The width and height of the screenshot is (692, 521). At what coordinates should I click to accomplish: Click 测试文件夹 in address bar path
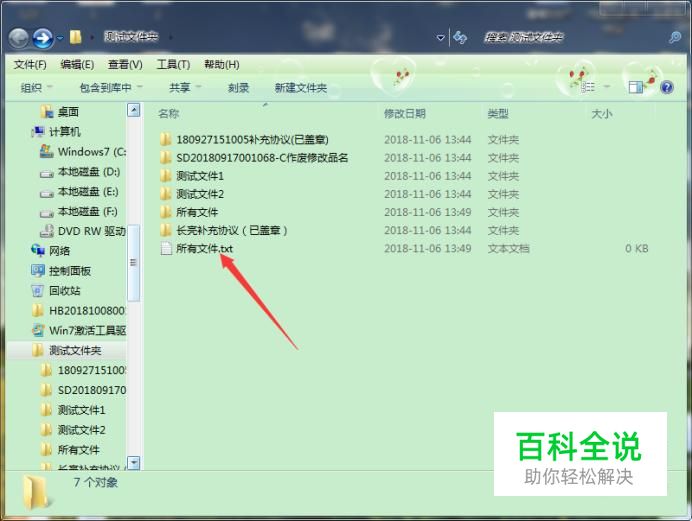pos(131,37)
